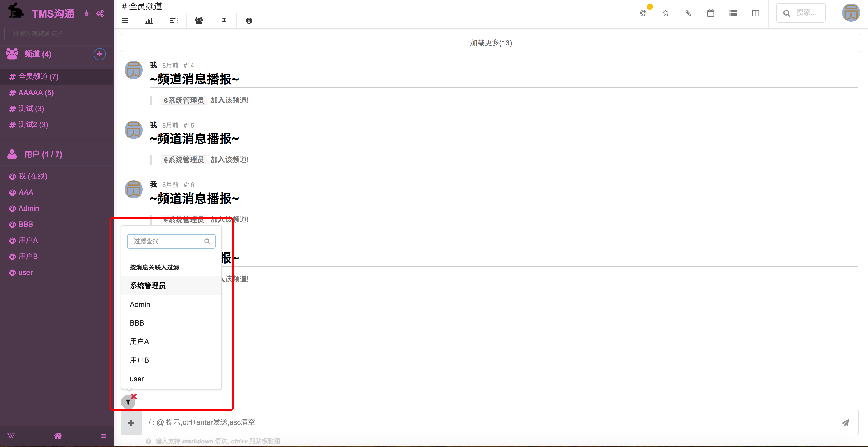Viewport: 868px width, 447px height.
Task: Open chat with AAA user
Action: click(x=57, y=192)
